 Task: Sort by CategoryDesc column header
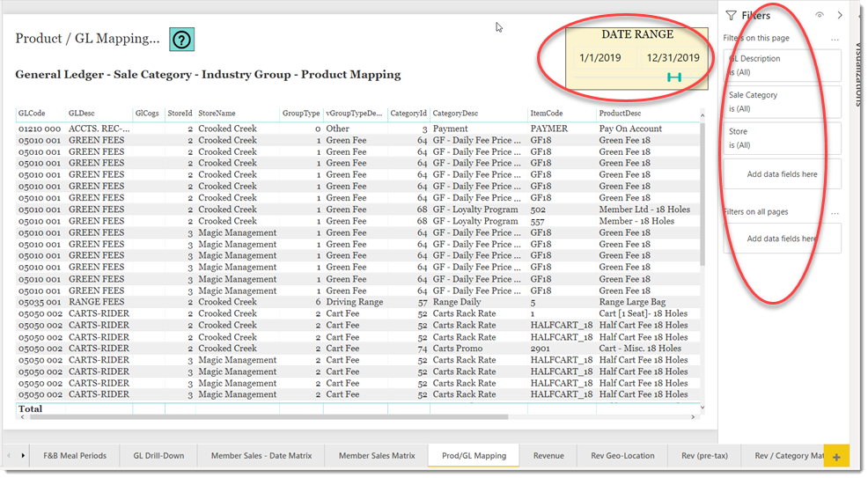(x=455, y=114)
